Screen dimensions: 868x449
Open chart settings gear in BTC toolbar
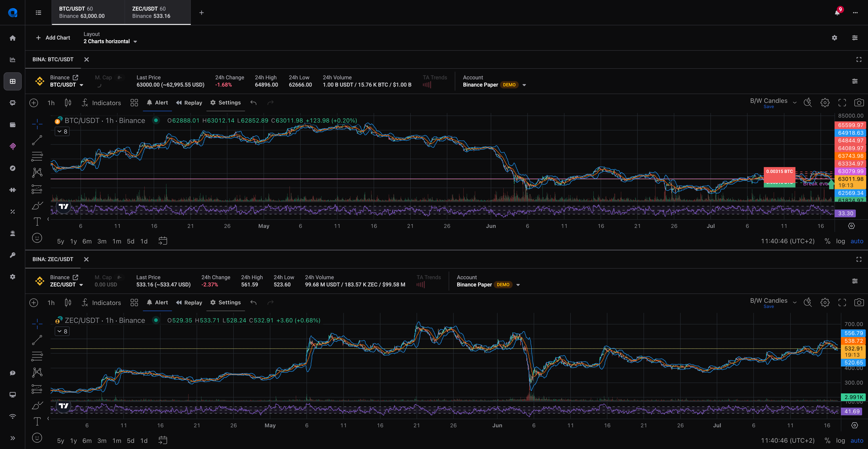825,103
